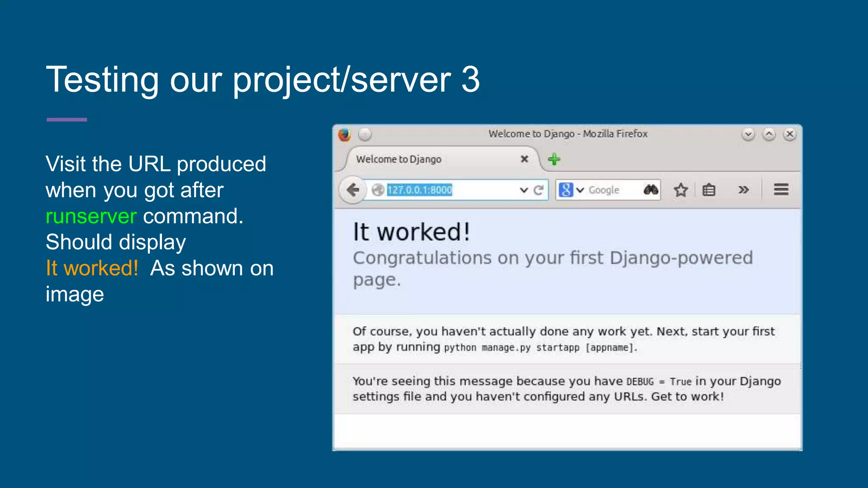Open the bookmarks list icon
Viewport: 868px width, 488px height.
click(x=709, y=190)
